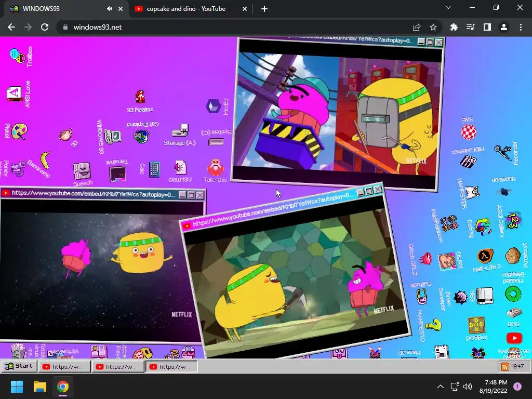Open the WINDOWS 93 computer icon
532x399 pixels.
pos(113,137)
